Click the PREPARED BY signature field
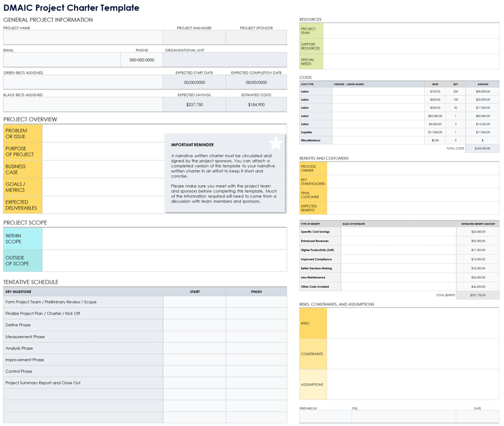Image resolution: width=504 pixels, height=426 pixels. pos(325,417)
